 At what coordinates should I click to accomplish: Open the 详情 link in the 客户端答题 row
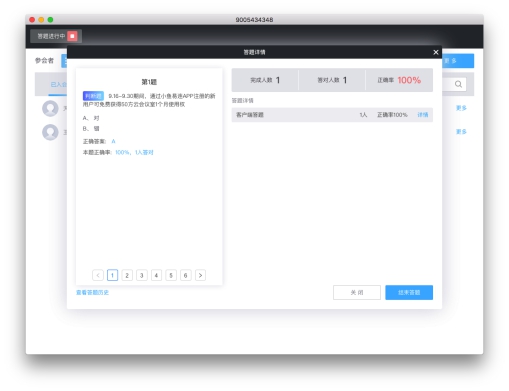click(x=423, y=115)
